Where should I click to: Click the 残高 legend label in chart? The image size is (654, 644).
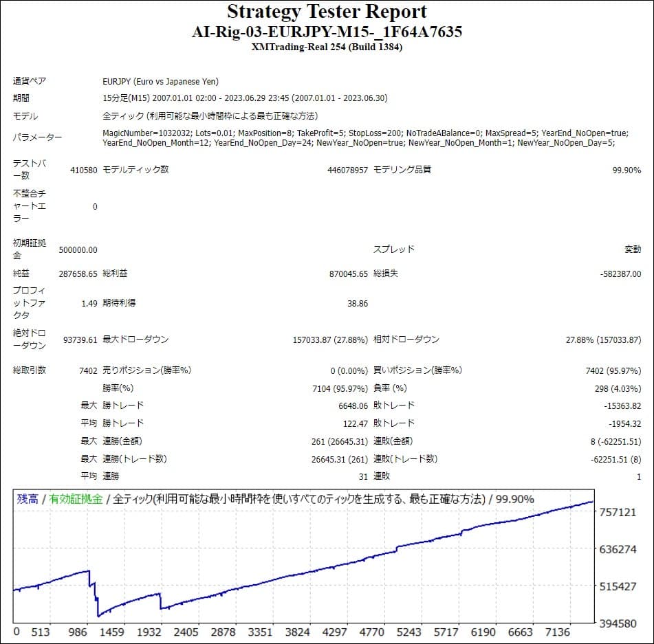pyautogui.click(x=28, y=499)
